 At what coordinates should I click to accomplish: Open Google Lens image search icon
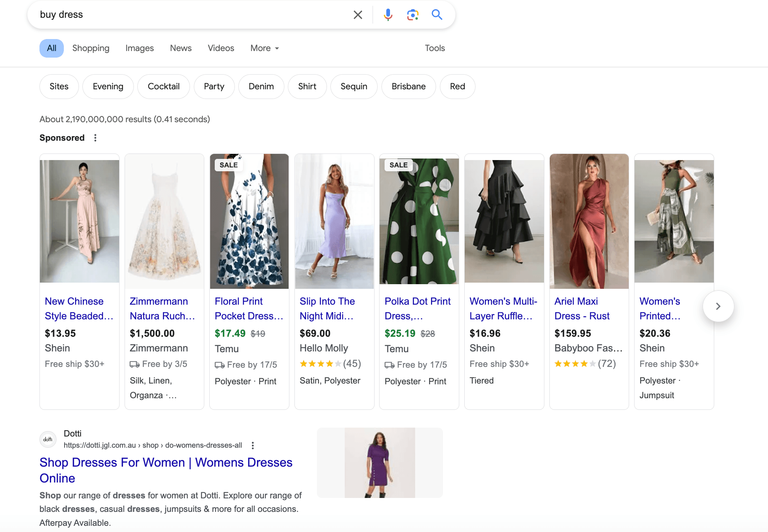point(412,15)
